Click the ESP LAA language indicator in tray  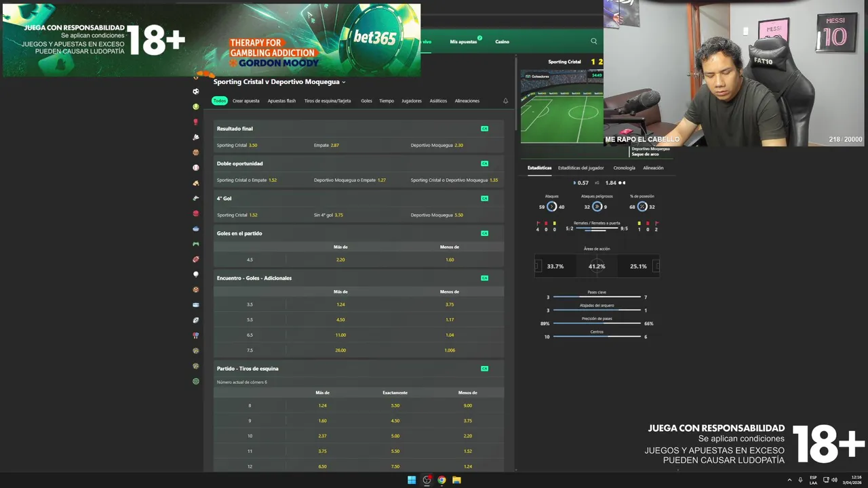pyautogui.click(x=813, y=480)
